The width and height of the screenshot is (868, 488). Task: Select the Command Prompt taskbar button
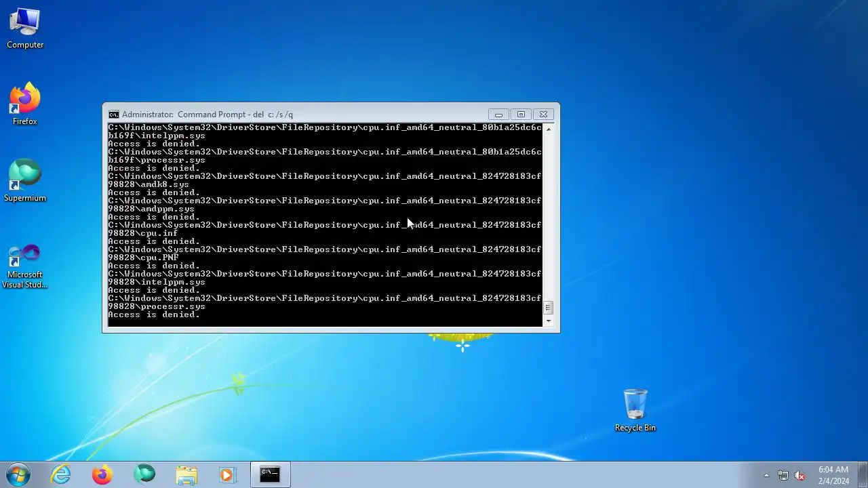(270, 474)
